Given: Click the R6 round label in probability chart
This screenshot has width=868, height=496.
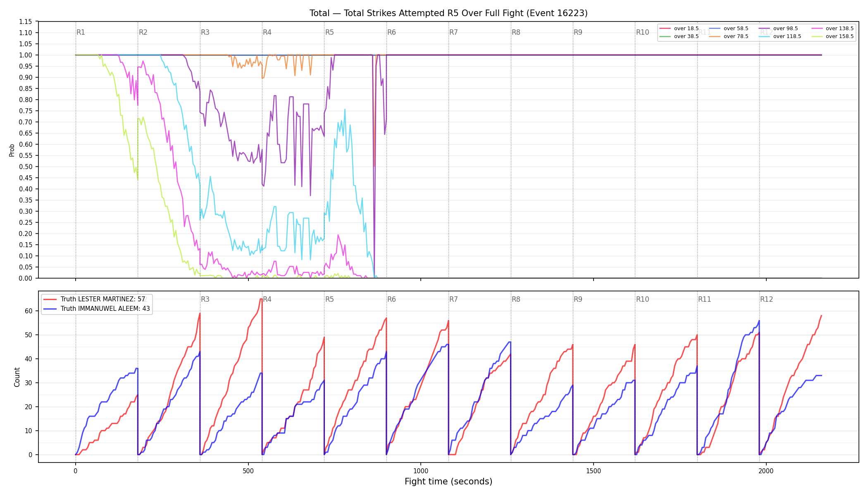Looking at the screenshot, I should [392, 32].
